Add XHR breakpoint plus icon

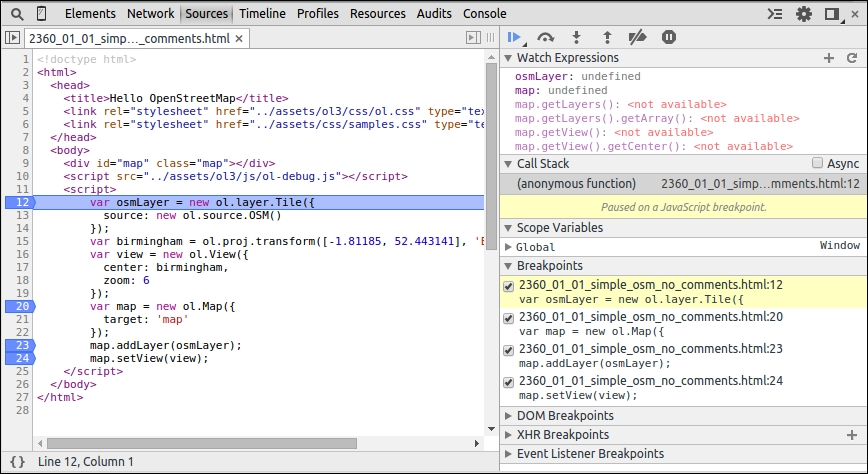click(x=852, y=435)
